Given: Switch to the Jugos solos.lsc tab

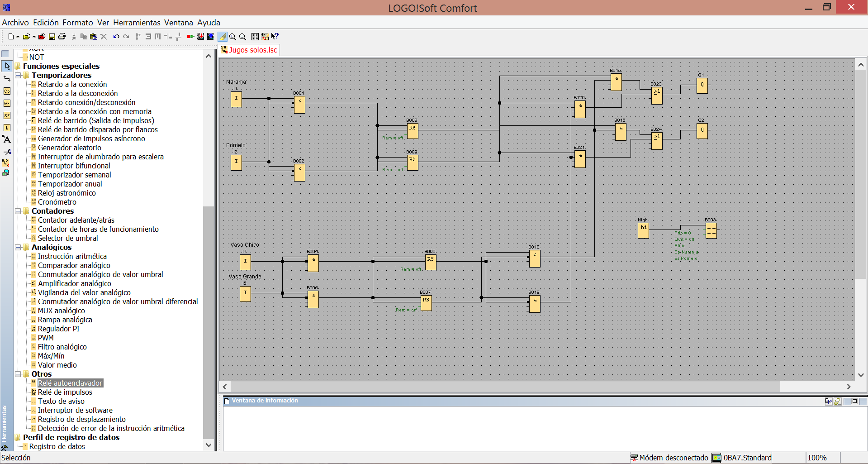Looking at the screenshot, I should pyautogui.click(x=249, y=50).
